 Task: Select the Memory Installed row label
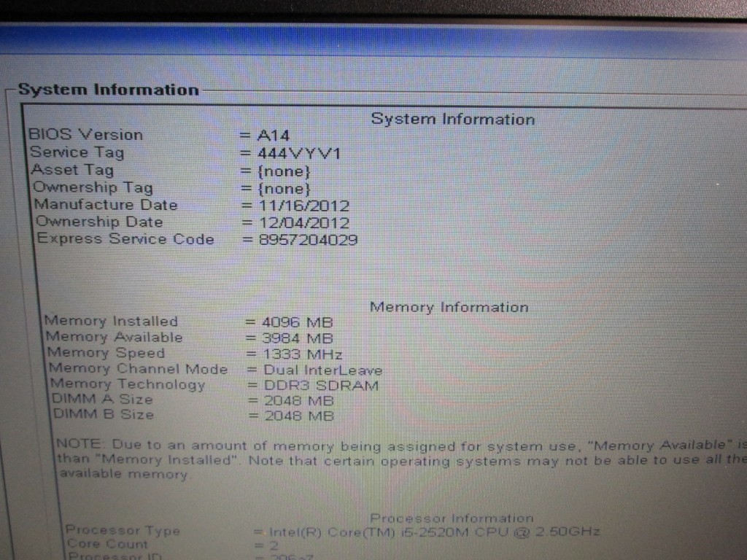pyautogui.click(x=112, y=321)
